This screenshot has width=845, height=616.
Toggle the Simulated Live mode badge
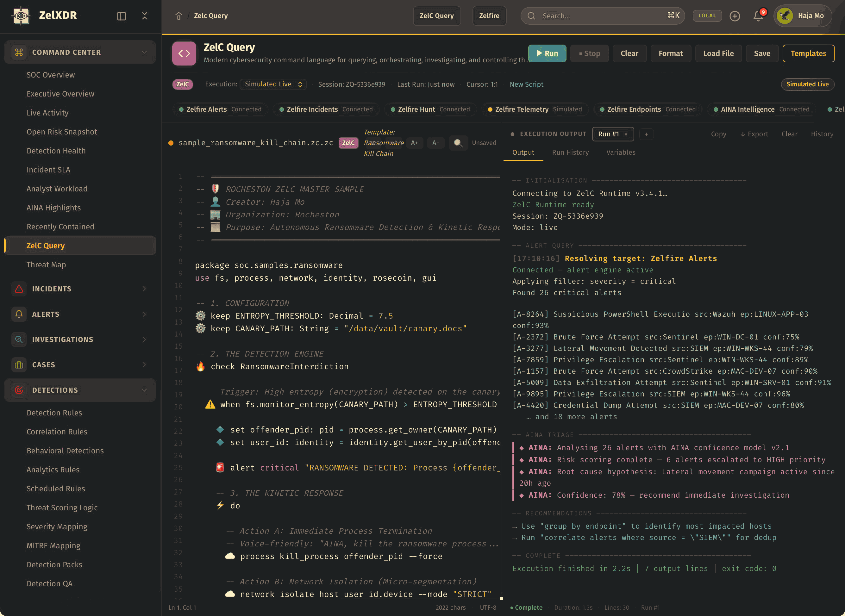click(807, 84)
